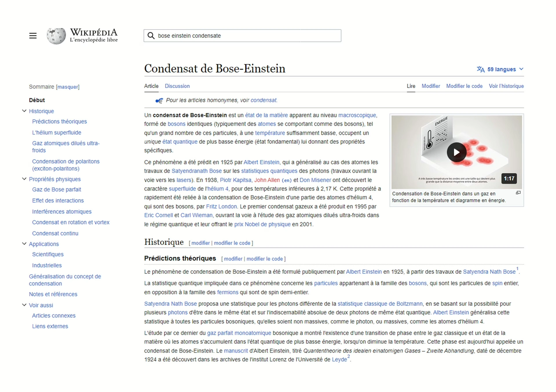Go to Gaz de Bose parfait section
Image resolution: width=556 pixels, height=392 pixels.
tap(56, 190)
